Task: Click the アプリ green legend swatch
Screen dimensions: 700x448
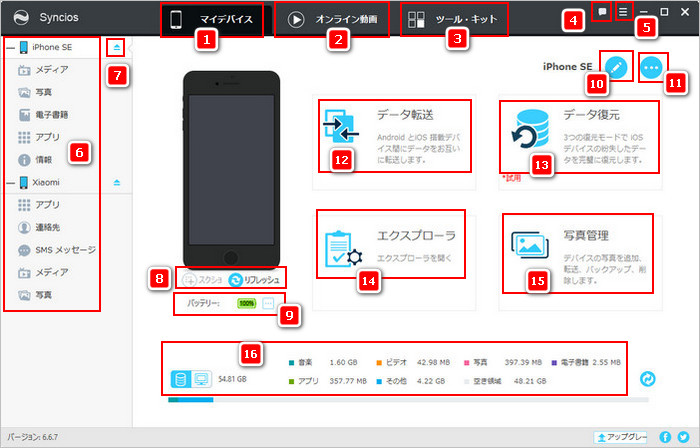Action: click(292, 382)
